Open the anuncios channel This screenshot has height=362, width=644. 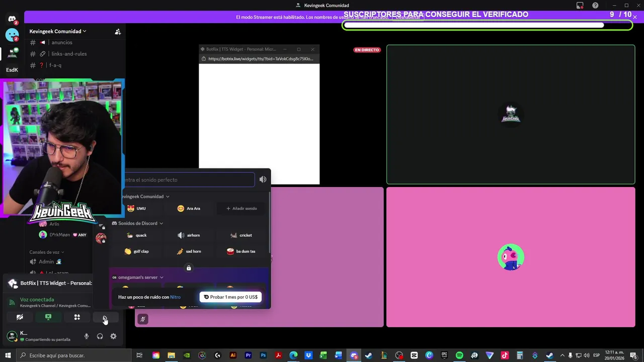pos(62,43)
